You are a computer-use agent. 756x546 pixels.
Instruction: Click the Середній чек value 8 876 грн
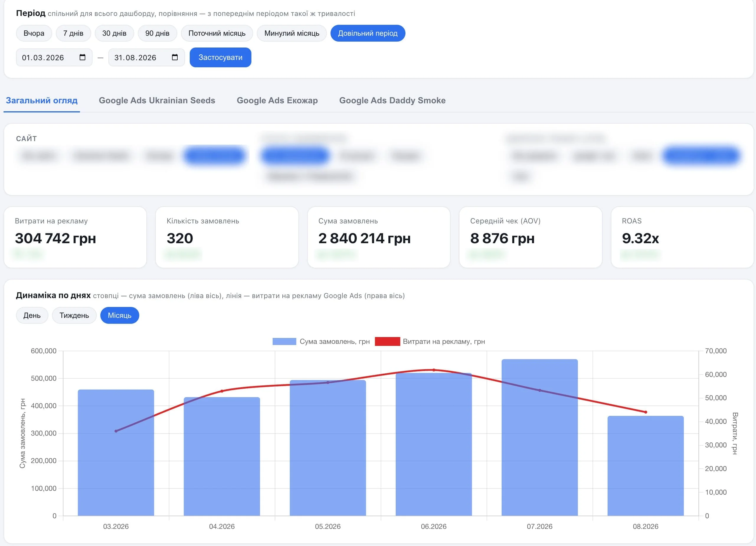pyautogui.click(x=502, y=238)
